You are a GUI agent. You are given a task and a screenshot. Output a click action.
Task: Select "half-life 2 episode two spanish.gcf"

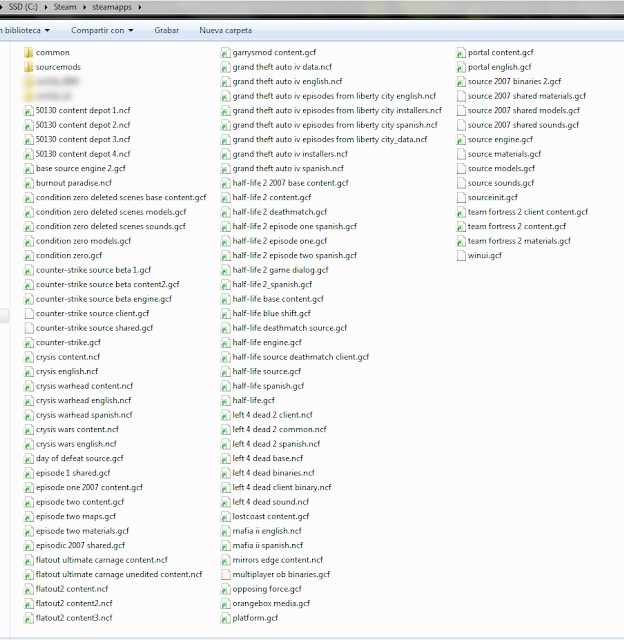coord(294,256)
